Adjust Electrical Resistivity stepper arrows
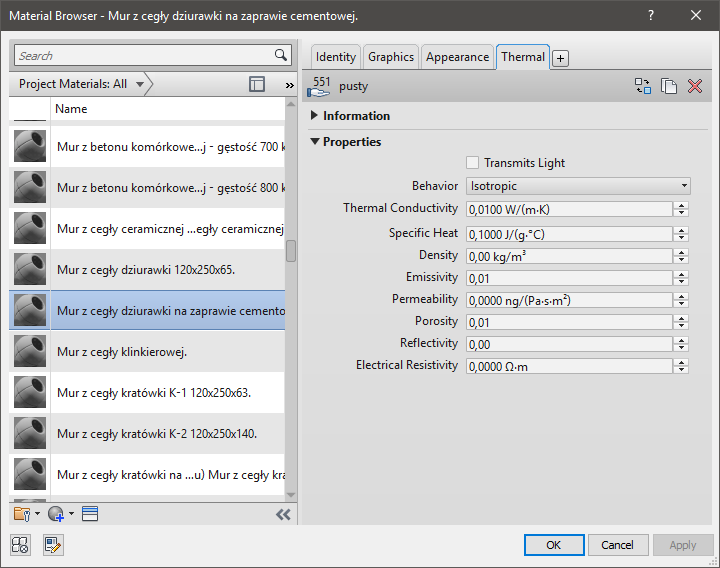720x568 pixels. (x=681, y=366)
